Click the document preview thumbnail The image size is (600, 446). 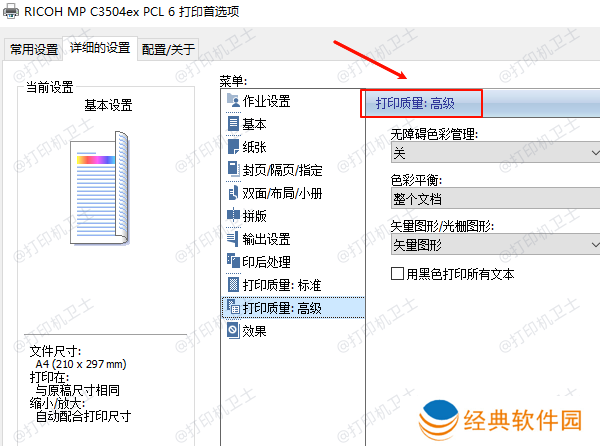coord(99,188)
